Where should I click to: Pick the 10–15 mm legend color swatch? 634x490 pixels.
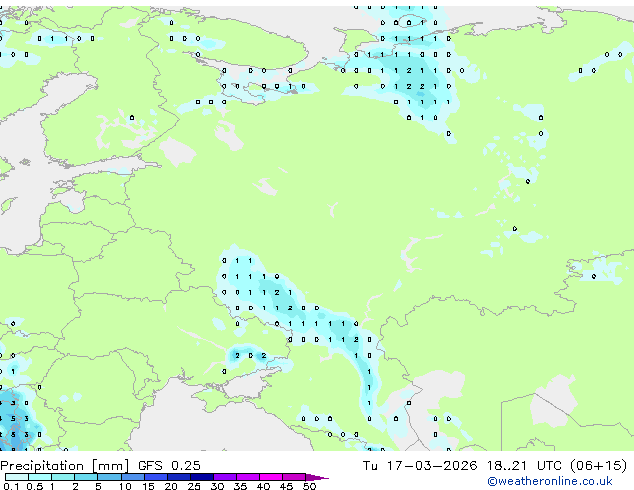click(133, 477)
